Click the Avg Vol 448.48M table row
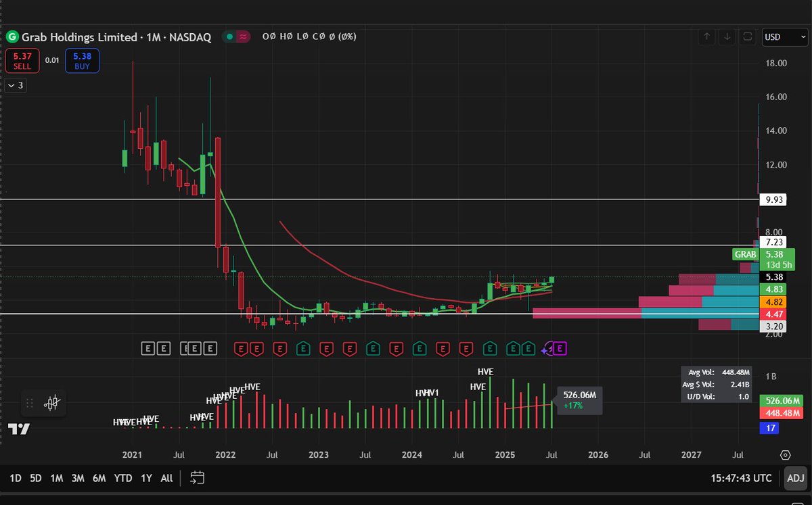 click(716, 372)
